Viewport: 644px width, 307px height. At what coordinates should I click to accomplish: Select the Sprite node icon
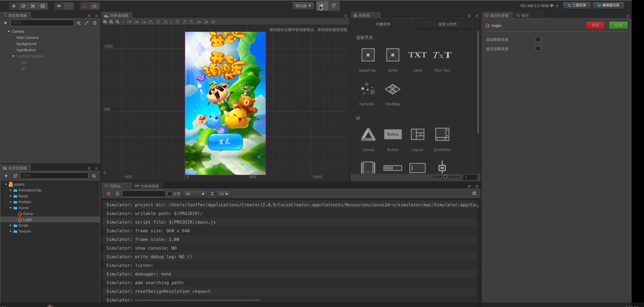[392, 55]
